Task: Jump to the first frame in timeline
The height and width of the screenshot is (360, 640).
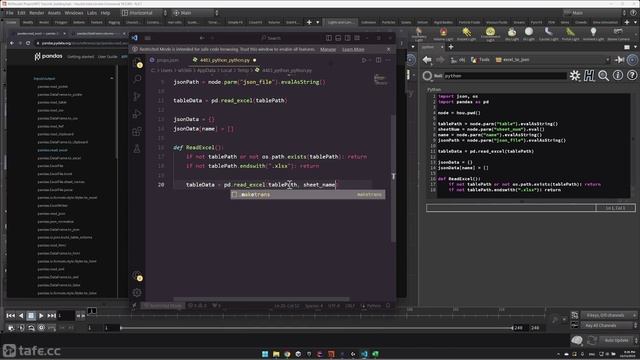Action: coord(11,316)
